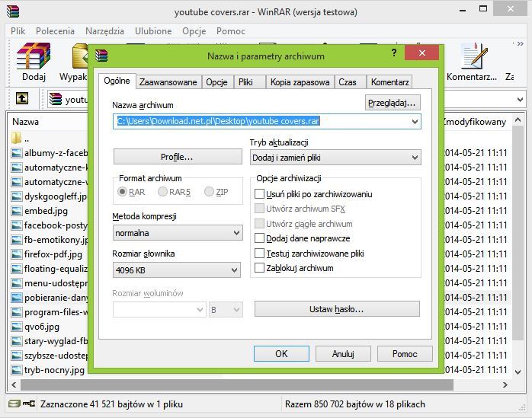
Task: Click the Przeglądaj... button
Action: click(x=393, y=103)
